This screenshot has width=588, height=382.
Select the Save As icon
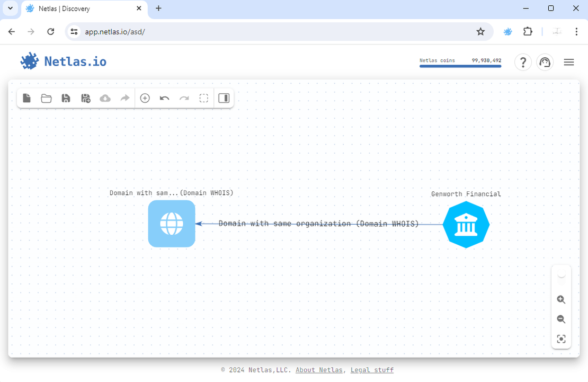[x=85, y=98]
